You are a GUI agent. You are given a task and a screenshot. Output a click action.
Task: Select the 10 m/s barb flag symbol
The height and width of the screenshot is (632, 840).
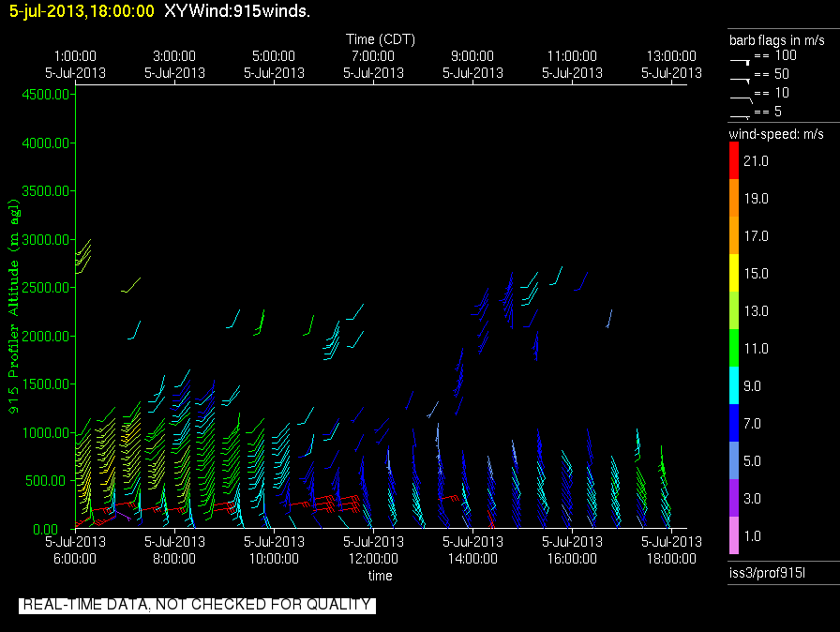coord(741,95)
